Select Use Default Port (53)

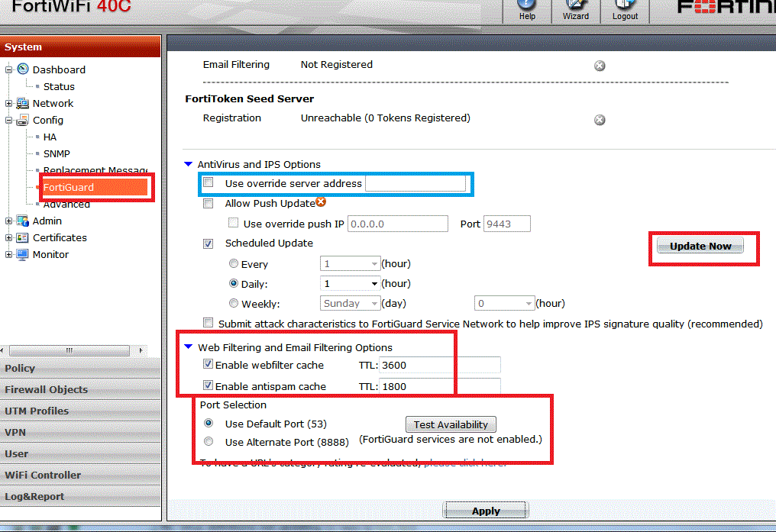pyautogui.click(x=209, y=423)
